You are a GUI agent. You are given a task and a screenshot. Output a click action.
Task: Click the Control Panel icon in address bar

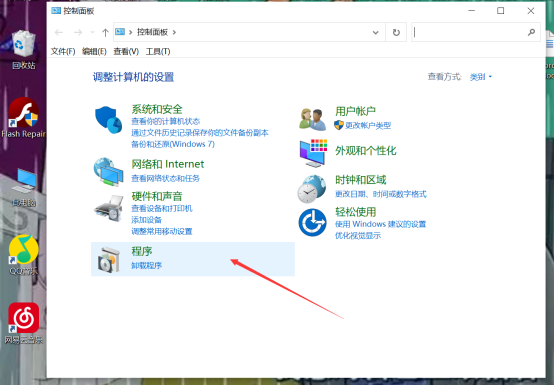pos(120,32)
